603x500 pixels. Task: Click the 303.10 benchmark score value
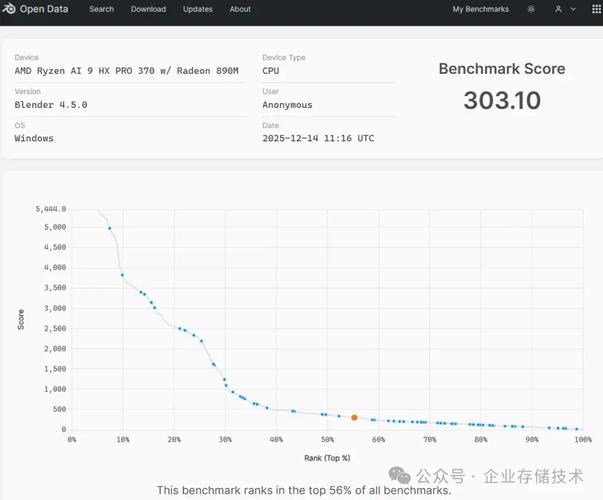501,100
